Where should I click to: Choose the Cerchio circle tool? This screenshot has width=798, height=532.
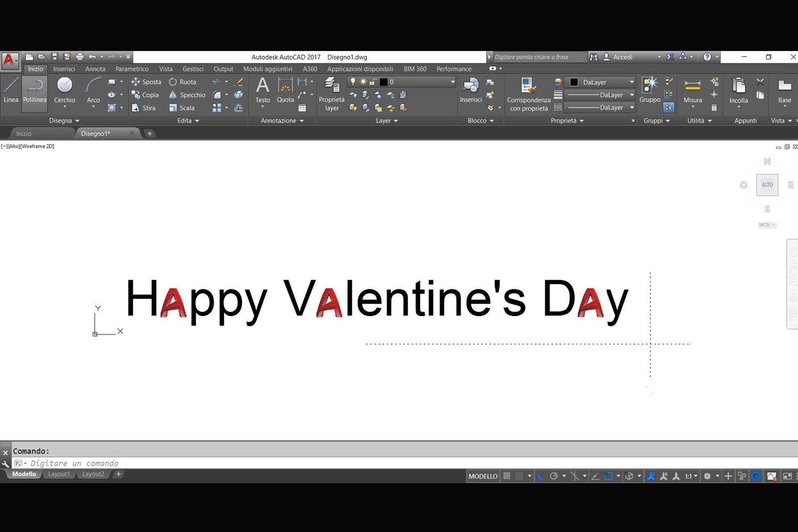click(64, 90)
